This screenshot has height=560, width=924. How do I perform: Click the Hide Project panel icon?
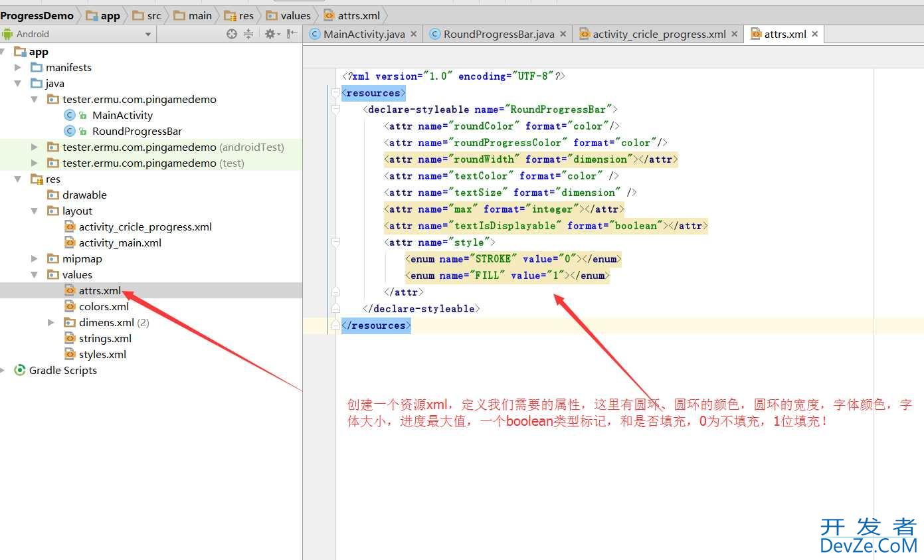292,34
